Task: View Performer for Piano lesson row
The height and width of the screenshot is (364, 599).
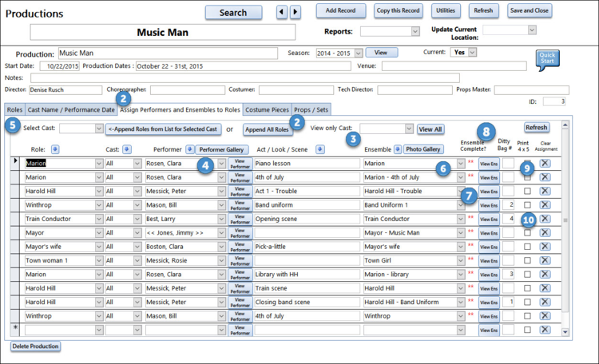Action: pyautogui.click(x=240, y=164)
